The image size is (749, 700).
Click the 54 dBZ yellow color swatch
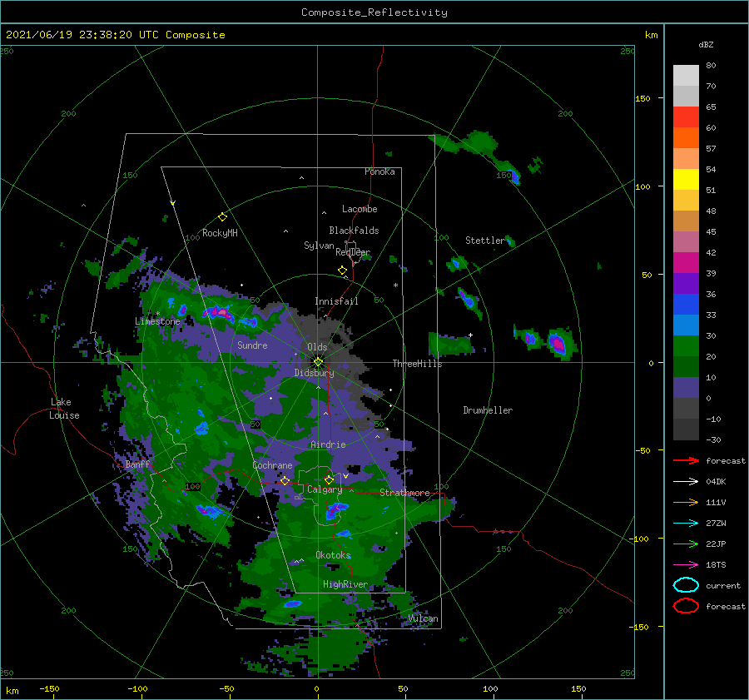coord(686,180)
